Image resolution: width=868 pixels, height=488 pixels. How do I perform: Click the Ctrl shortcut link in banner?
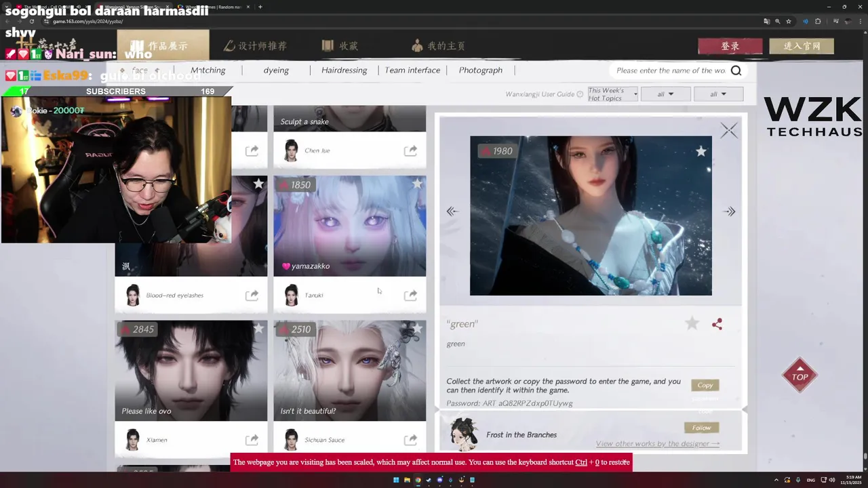[x=581, y=462]
